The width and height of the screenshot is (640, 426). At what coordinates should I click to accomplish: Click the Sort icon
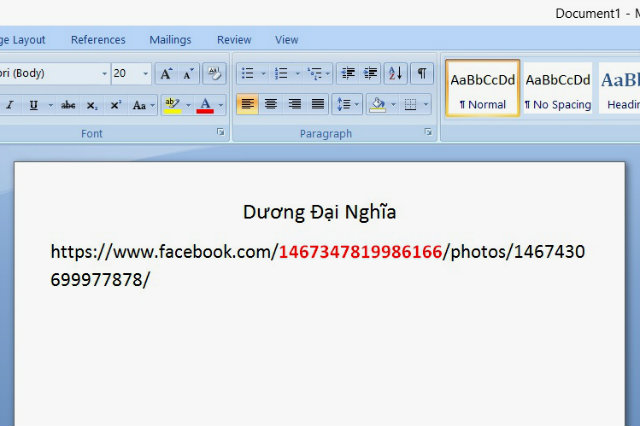click(395, 74)
